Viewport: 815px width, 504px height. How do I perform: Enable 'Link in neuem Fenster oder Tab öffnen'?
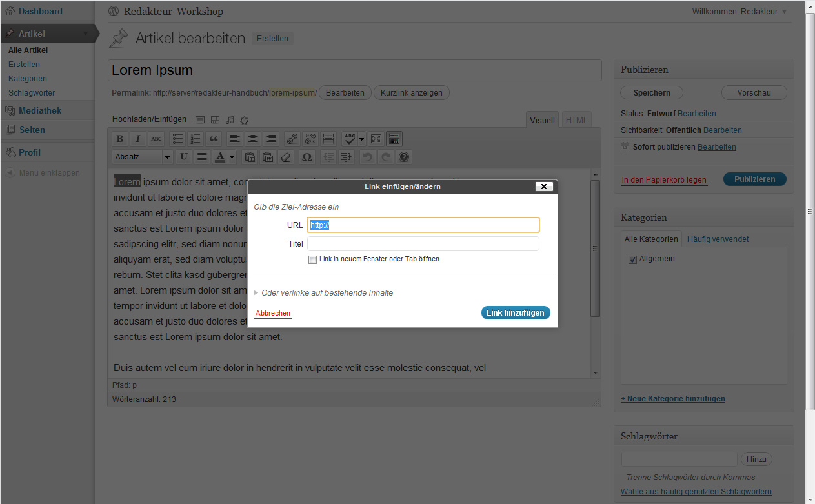click(x=313, y=259)
